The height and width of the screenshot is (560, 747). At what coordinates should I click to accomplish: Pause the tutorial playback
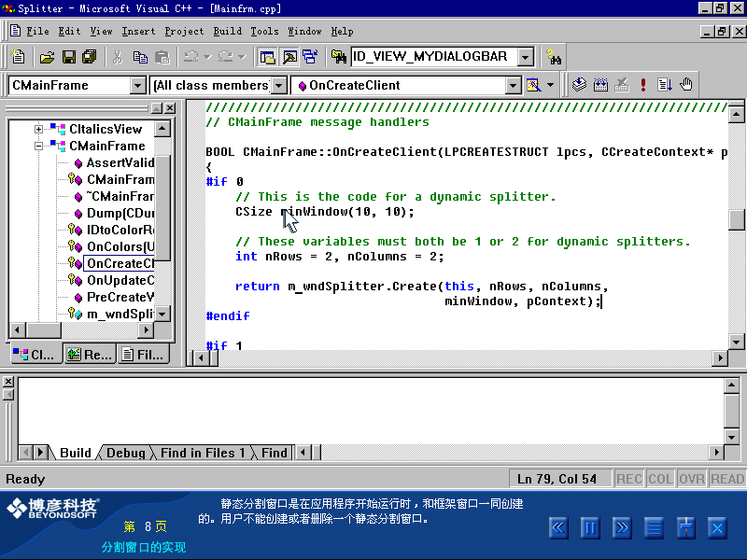pyautogui.click(x=590, y=528)
